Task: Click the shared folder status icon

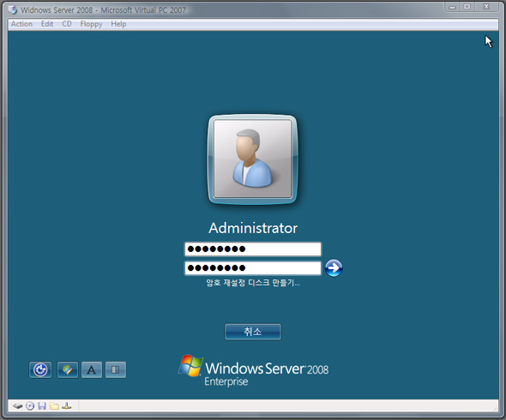Action: point(54,406)
